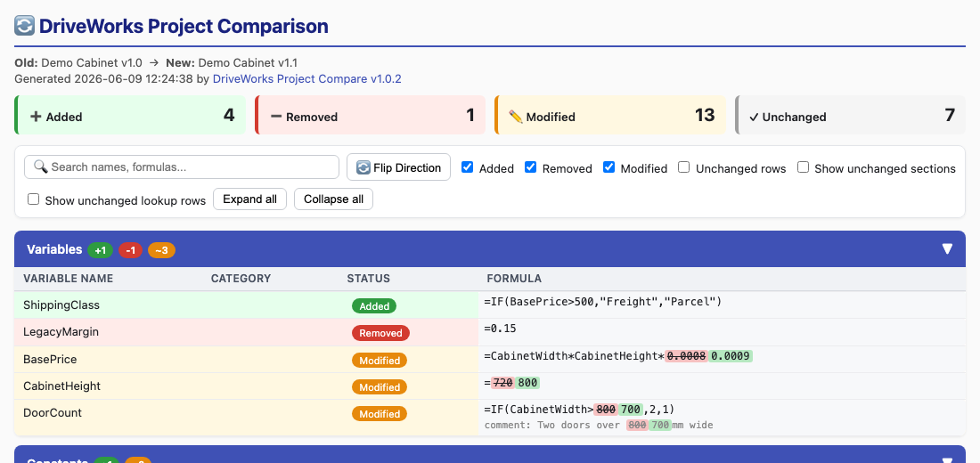
Task: Click the search names, formulas field
Action: [182, 167]
